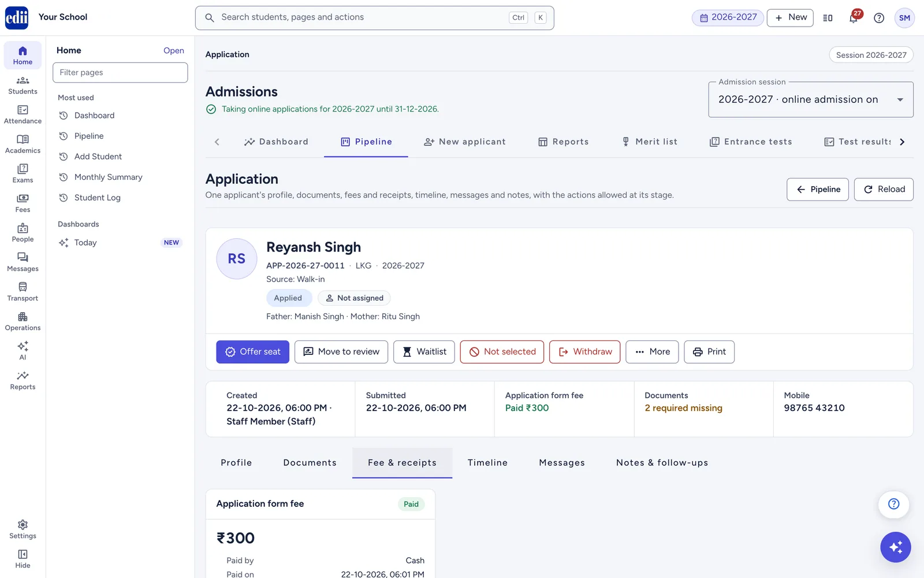Hide the sidebar panel
Viewport: 924px width, 578px height.
tap(23, 558)
